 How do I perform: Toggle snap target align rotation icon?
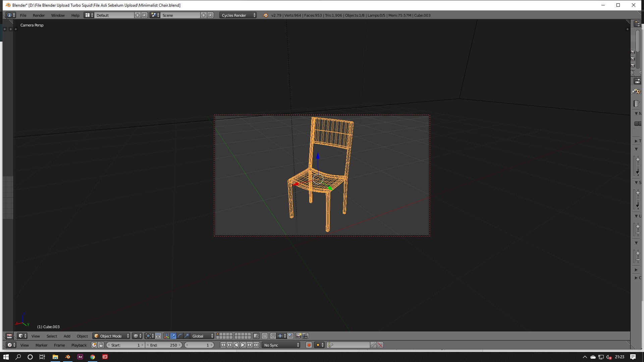coord(290,336)
